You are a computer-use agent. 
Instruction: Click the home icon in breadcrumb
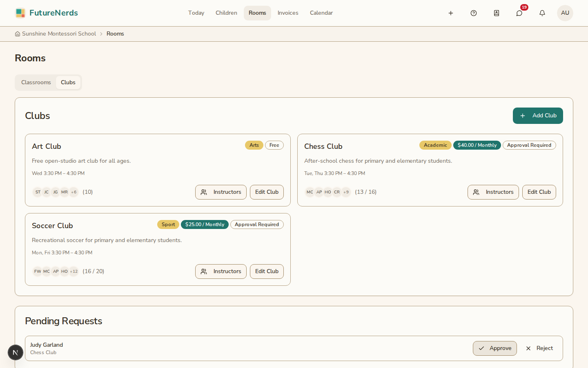18,34
